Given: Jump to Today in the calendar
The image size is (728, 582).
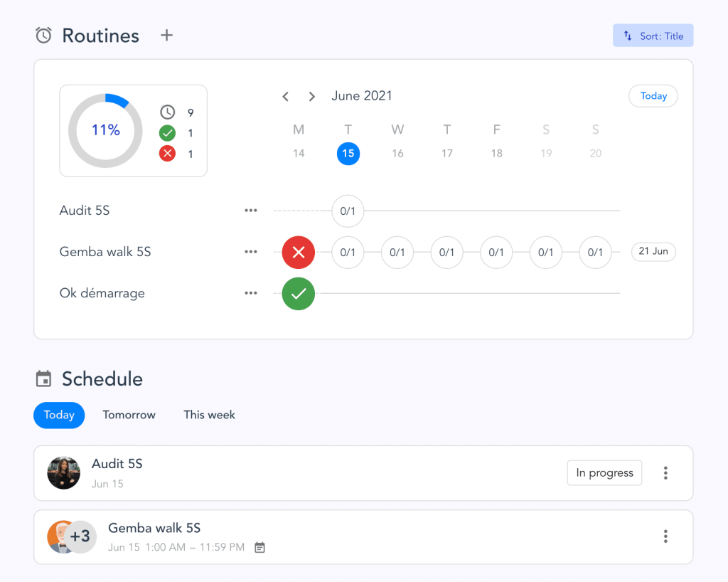Looking at the screenshot, I should coord(653,96).
